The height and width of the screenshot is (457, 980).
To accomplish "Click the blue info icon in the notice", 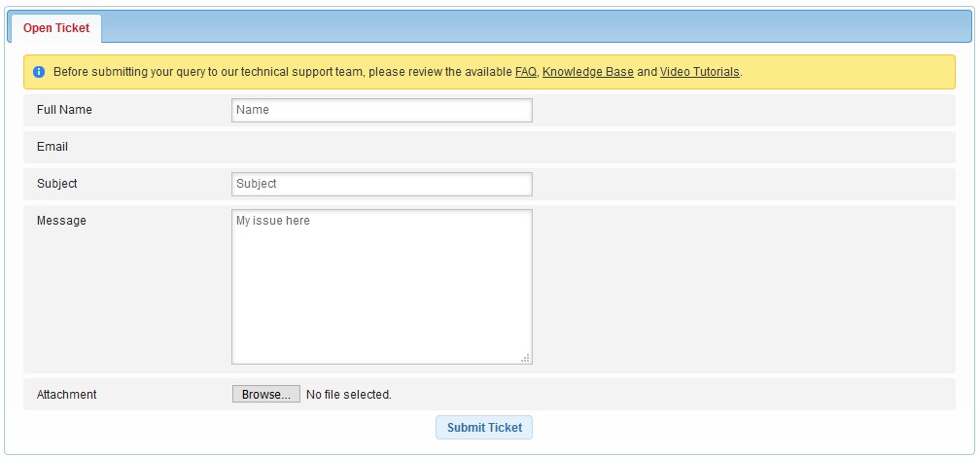I will click(39, 72).
